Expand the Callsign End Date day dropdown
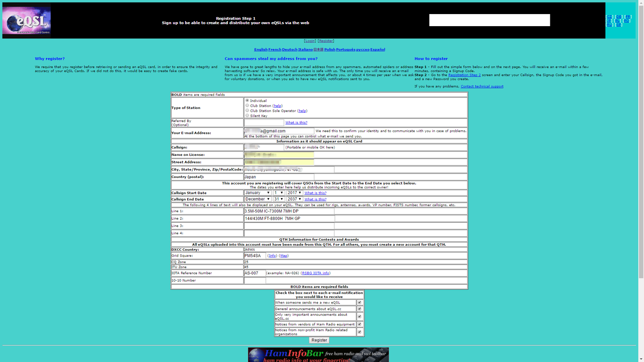The height and width of the screenshot is (362, 644). pos(279,199)
